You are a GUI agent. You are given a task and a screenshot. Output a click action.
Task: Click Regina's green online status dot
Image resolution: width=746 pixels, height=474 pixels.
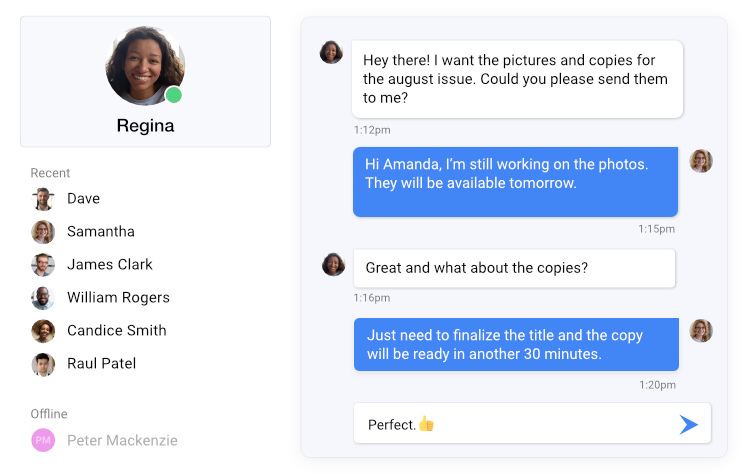pyautogui.click(x=174, y=95)
